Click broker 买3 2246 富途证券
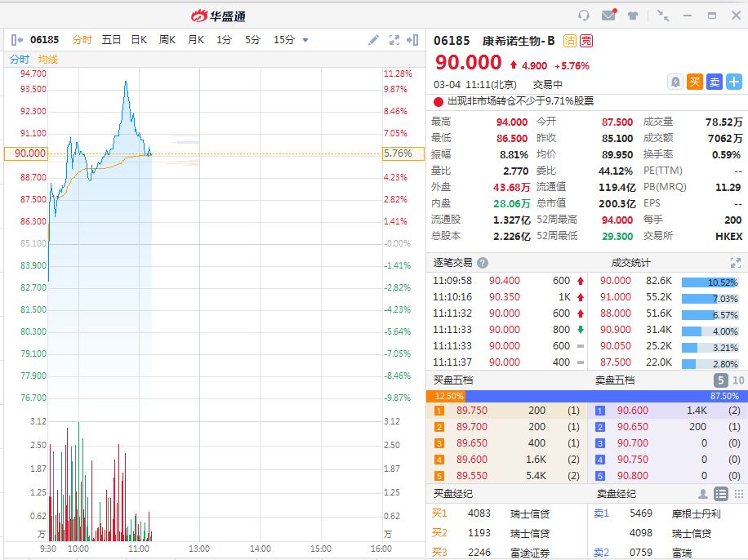This screenshot has height=560, width=748. coord(506,553)
